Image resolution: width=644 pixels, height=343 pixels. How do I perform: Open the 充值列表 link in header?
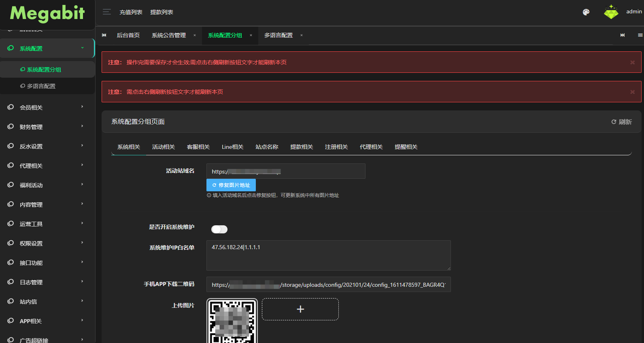point(131,12)
